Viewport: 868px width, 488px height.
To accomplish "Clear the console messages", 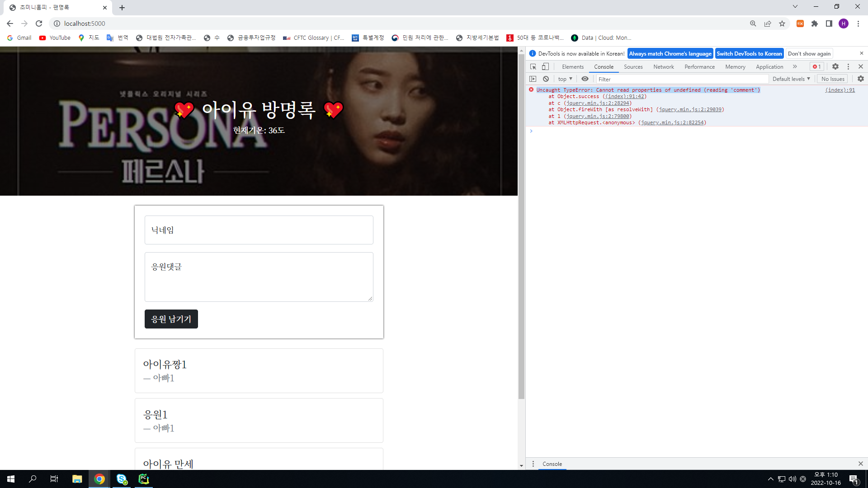I will tap(546, 79).
